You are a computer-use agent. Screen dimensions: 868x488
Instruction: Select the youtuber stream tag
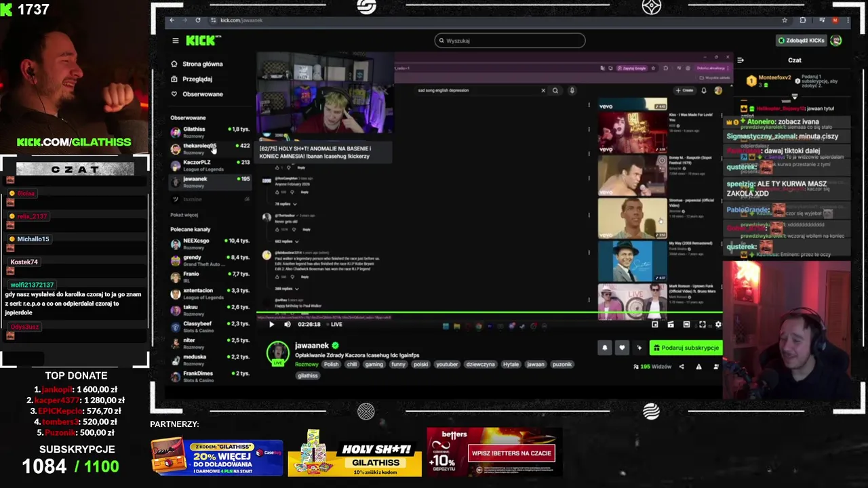pos(447,365)
